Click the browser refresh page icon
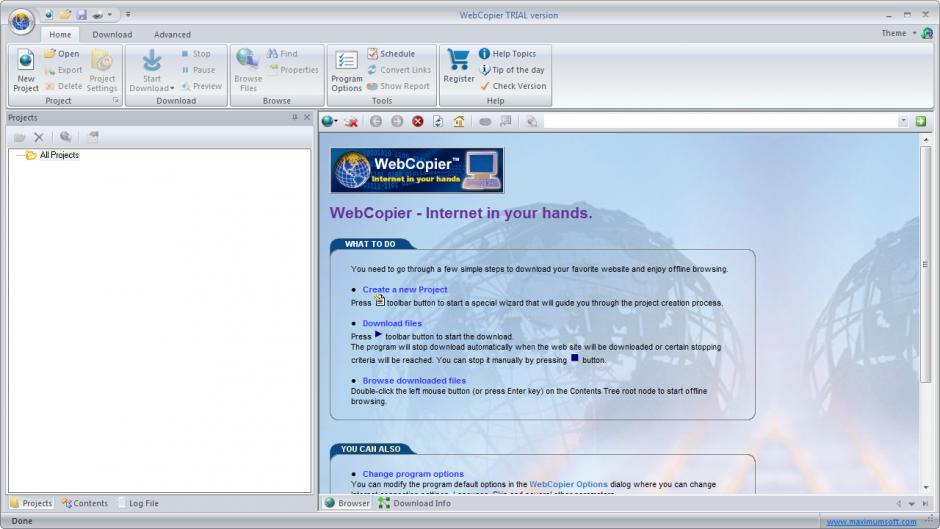Image resolution: width=940 pixels, height=529 pixels. (x=438, y=121)
